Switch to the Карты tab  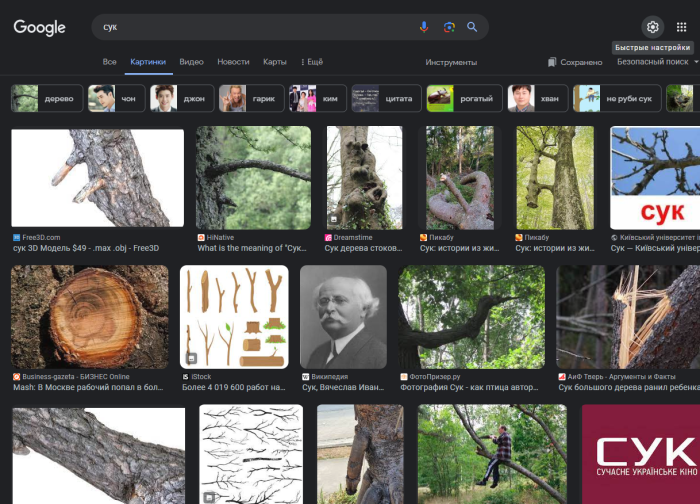pos(274,62)
